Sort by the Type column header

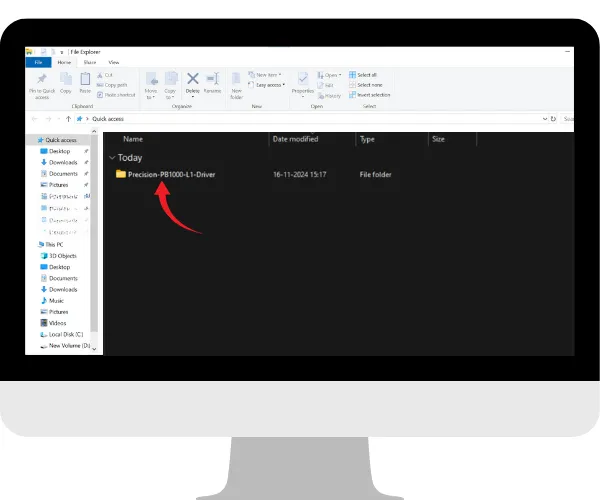tap(367, 140)
